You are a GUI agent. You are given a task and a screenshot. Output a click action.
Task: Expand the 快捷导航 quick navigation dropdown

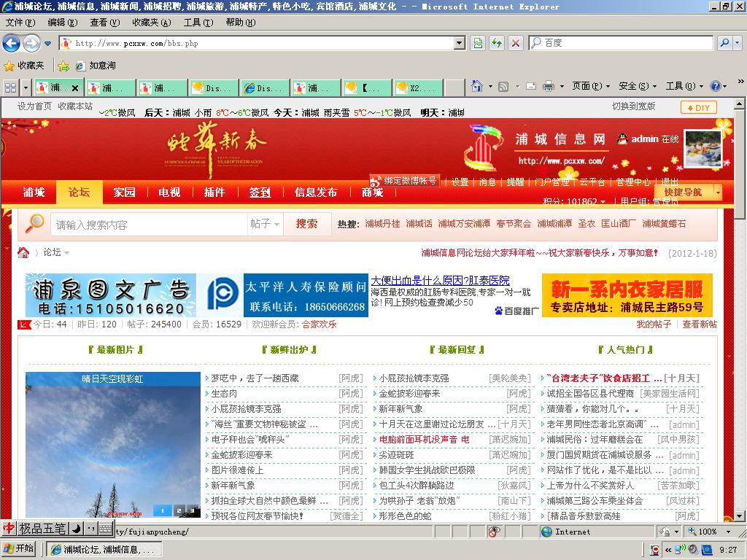[689, 192]
